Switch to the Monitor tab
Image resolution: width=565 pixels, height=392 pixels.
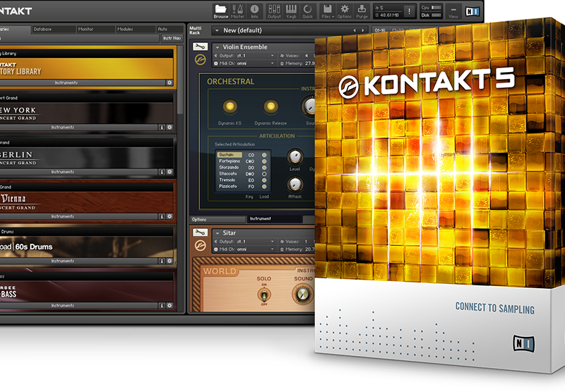click(x=95, y=29)
